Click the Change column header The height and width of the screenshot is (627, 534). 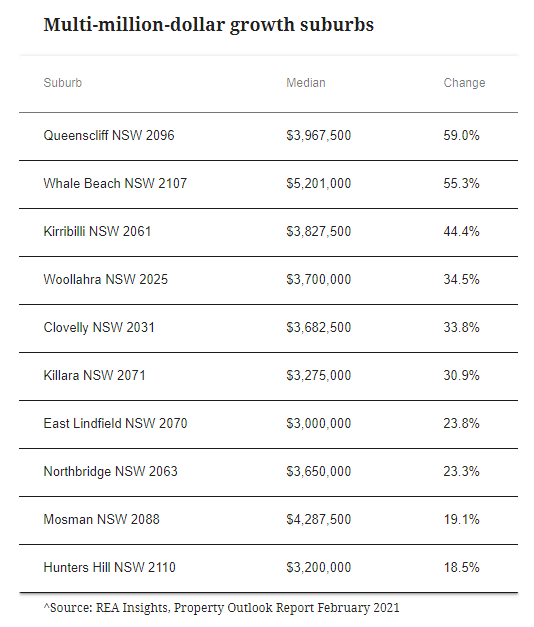pos(464,83)
